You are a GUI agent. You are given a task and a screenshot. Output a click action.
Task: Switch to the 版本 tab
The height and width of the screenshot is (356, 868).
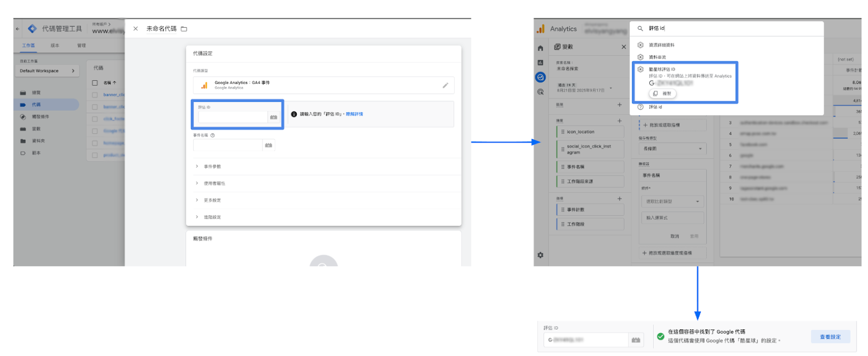pyautogui.click(x=55, y=46)
